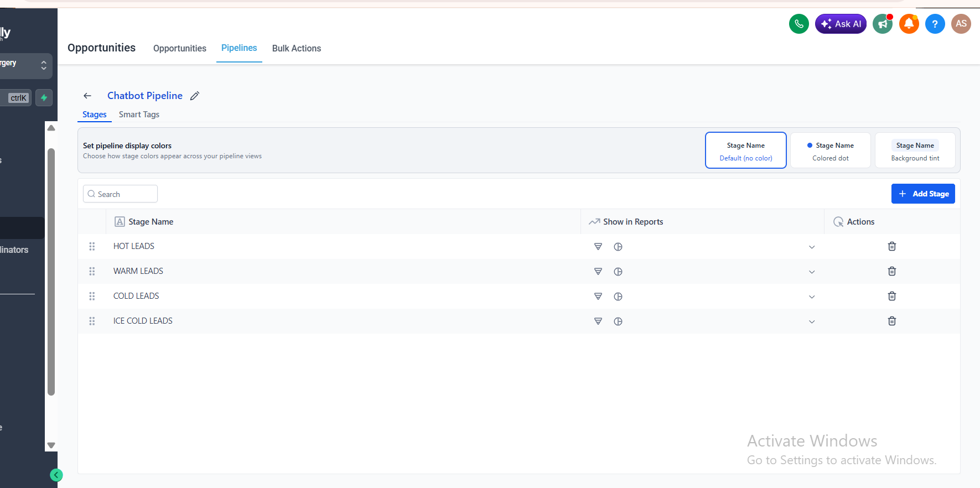Edit pipeline name with pencil icon
Screen dimensions: 980x488
pyautogui.click(x=195, y=96)
